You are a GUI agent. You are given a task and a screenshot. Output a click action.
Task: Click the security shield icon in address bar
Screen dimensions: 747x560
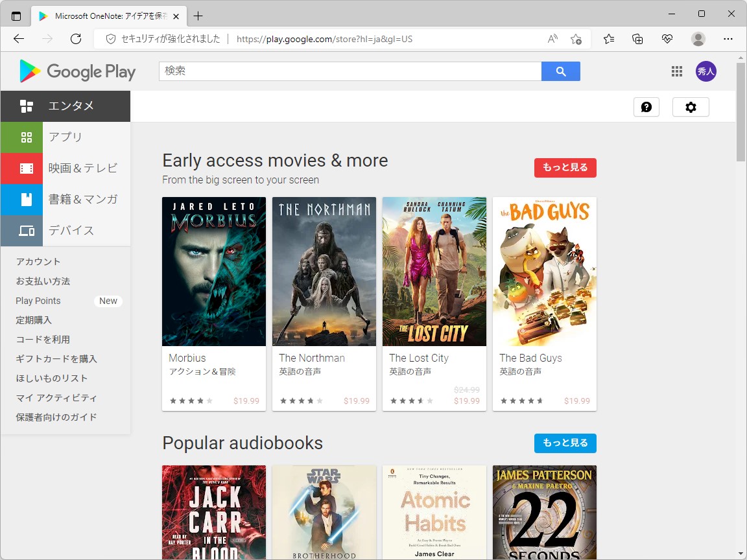pyautogui.click(x=110, y=39)
